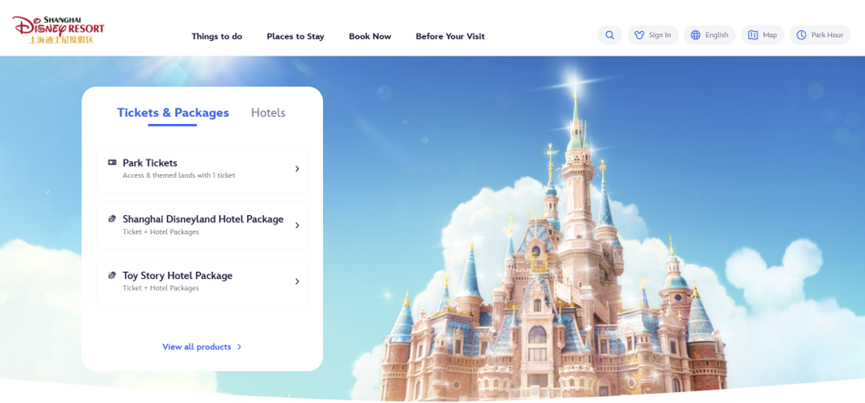This screenshot has width=865, height=403.
Task: Click the icon beside Shanghai Disneyland Hotel Package
Action: pyautogui.click(x=112, y=219)
